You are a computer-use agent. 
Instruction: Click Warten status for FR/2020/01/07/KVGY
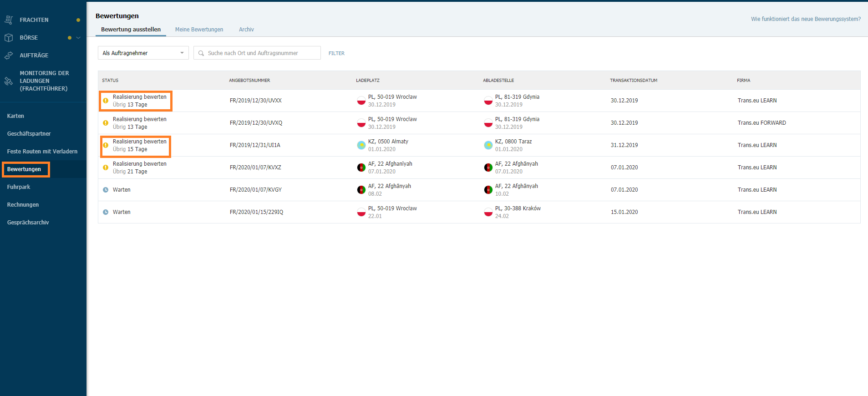point(122,190)
